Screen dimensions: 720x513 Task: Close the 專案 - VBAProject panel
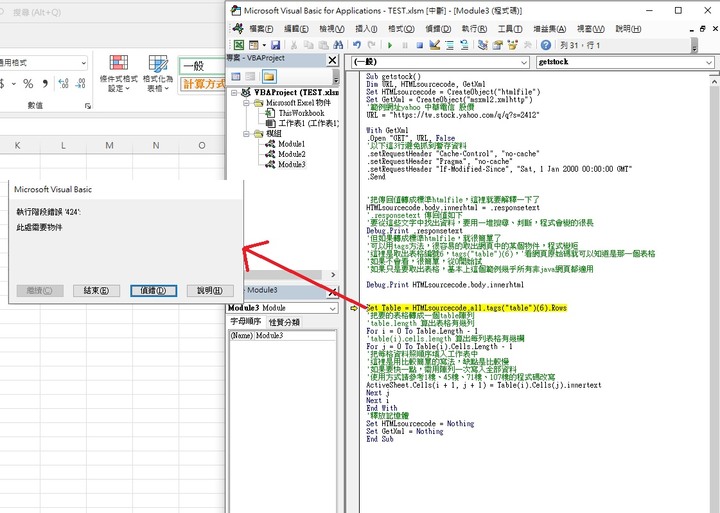(332, 60)
